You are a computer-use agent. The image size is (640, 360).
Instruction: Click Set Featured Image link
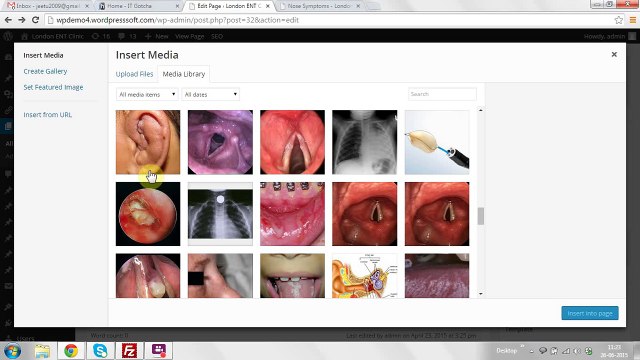[x=53, y=87]
